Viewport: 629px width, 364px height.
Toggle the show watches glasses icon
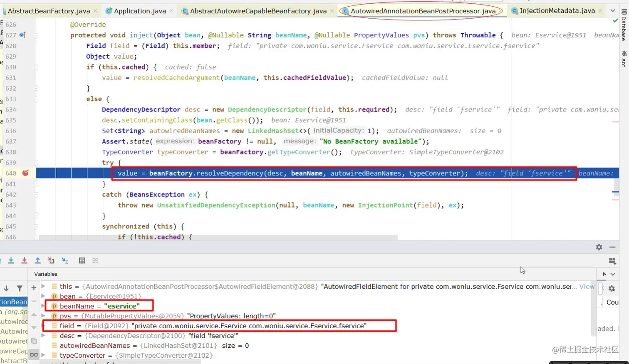point(34,355)
